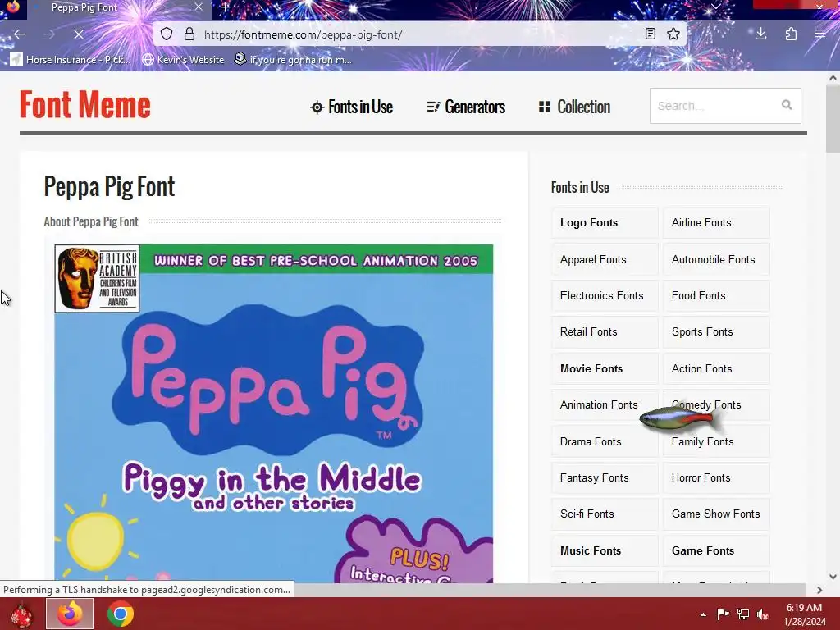Click the page vertical scrollbar thumb
Viewport: 840px width, 630px height.
click(833, 119)
